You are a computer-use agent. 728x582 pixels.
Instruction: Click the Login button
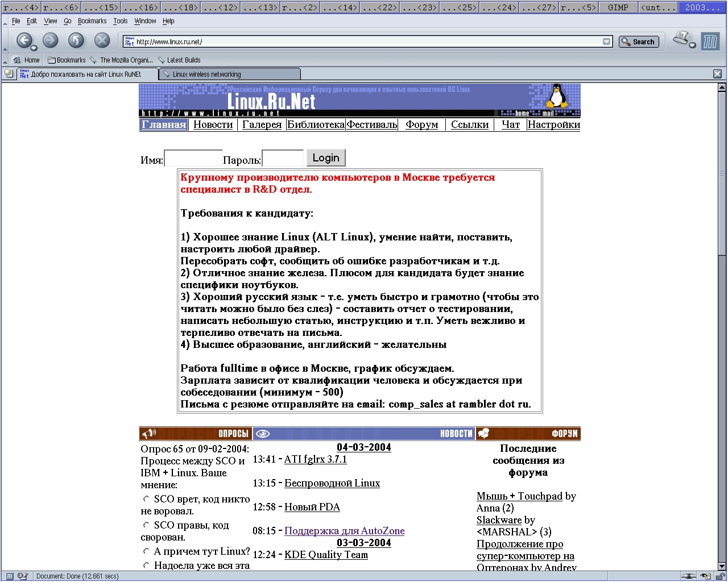tap(326, 158)
